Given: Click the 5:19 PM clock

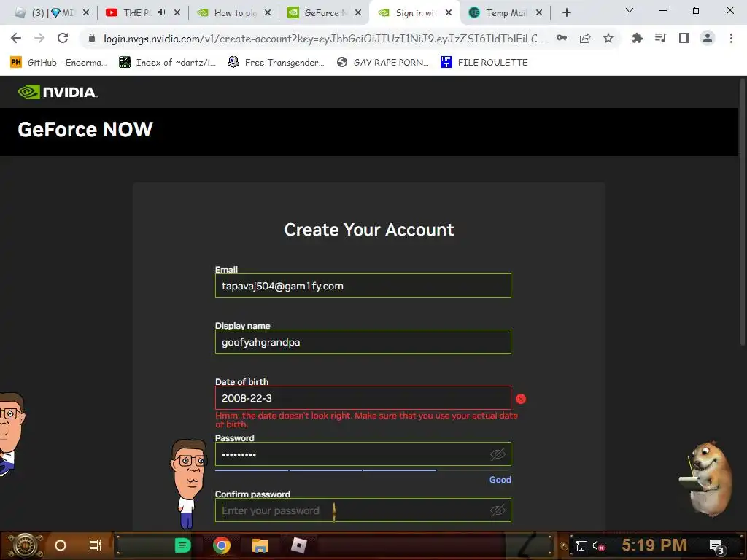Looking at the screenshot, I should click(654, 545).
